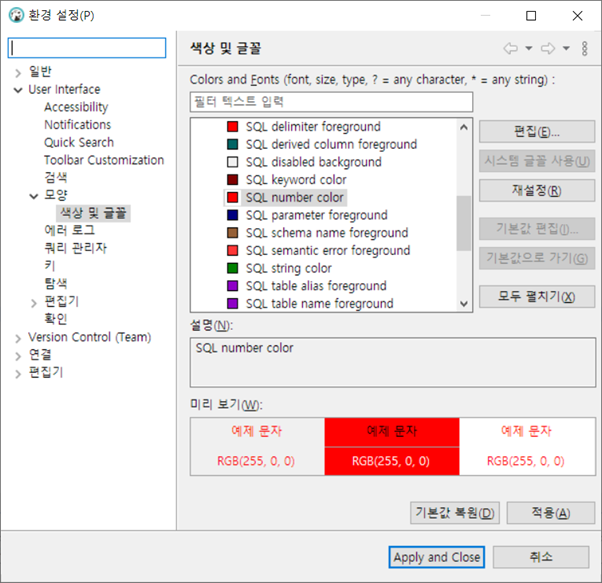Select 'SQL number color' entry
The image size is (602, 583).
point(294,197)
